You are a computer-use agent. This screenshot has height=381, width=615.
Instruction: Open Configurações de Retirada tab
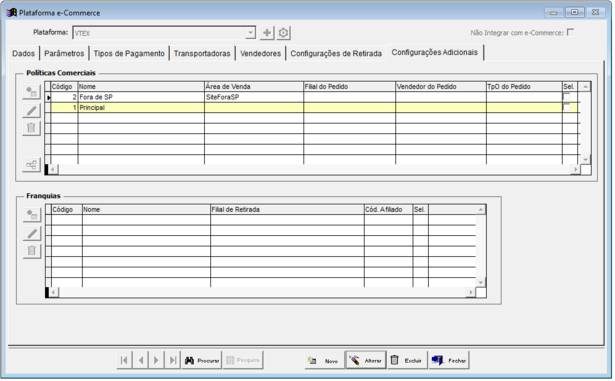336,53
